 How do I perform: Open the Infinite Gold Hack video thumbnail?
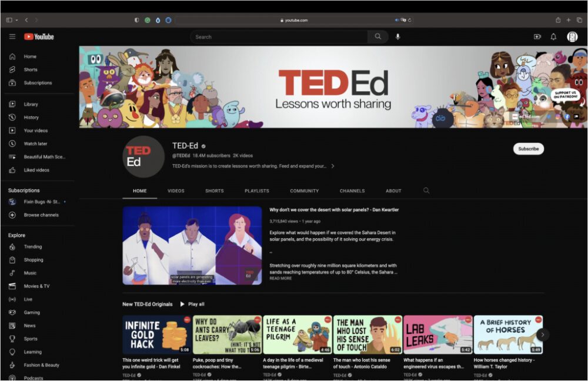pos(156,335)
